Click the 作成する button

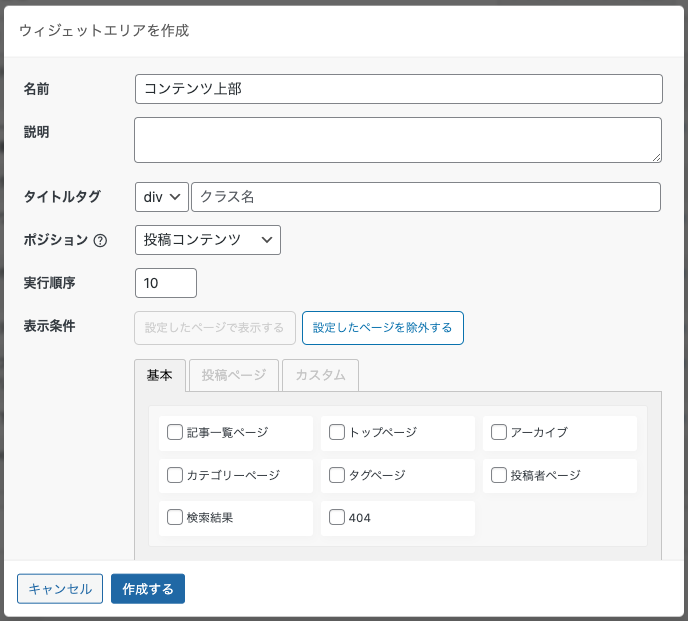coord(148,589)
